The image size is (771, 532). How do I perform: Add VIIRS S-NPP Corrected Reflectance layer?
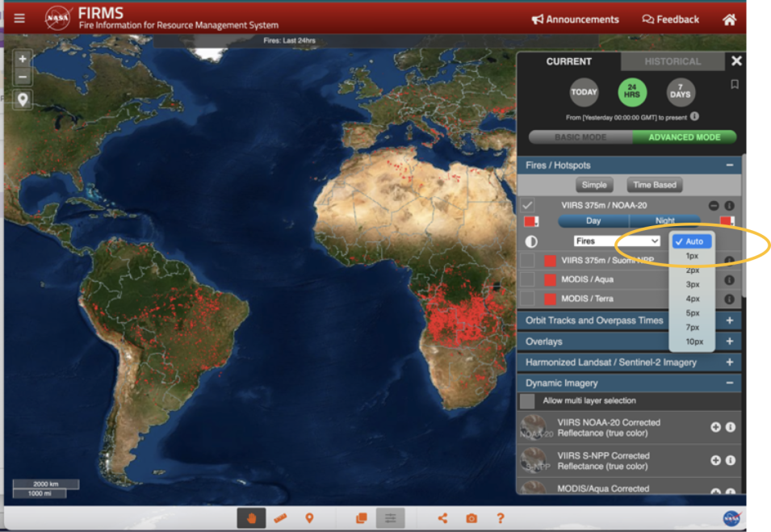715,460
